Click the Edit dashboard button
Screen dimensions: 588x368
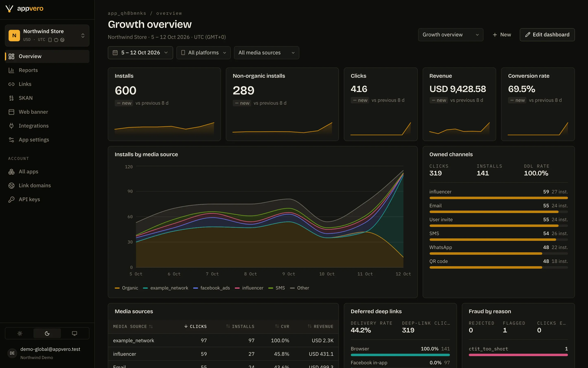coord(547,35)
